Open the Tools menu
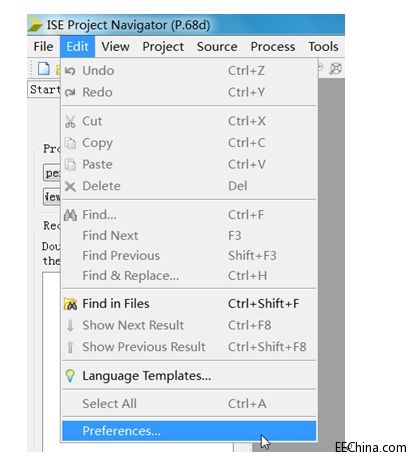This screenshot has width=413, height=461. point(323,47)
